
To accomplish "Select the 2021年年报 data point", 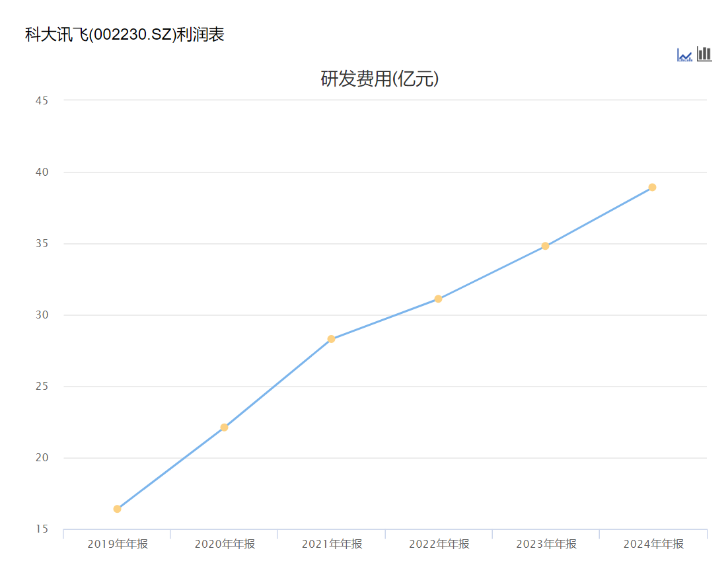I will (x=331, y=339).
